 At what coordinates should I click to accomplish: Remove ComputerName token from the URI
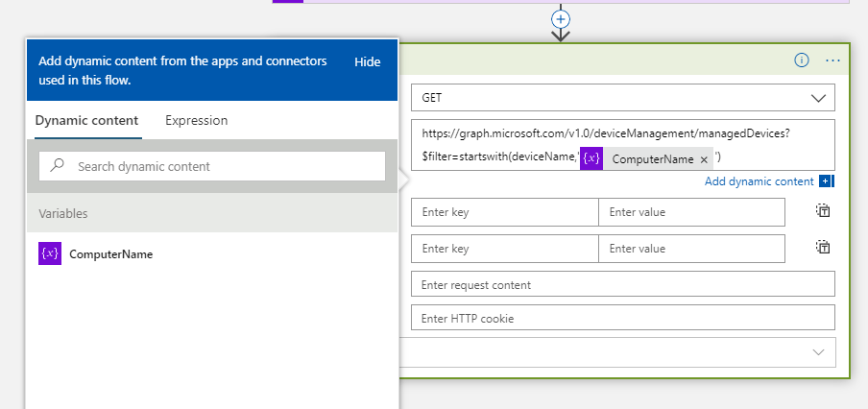tap(704, 159)
